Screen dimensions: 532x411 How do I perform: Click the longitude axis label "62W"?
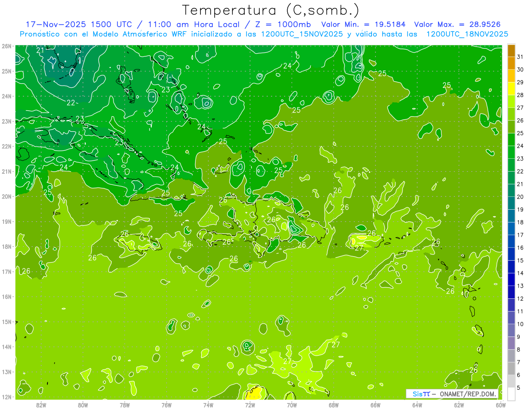pos(459,405)
